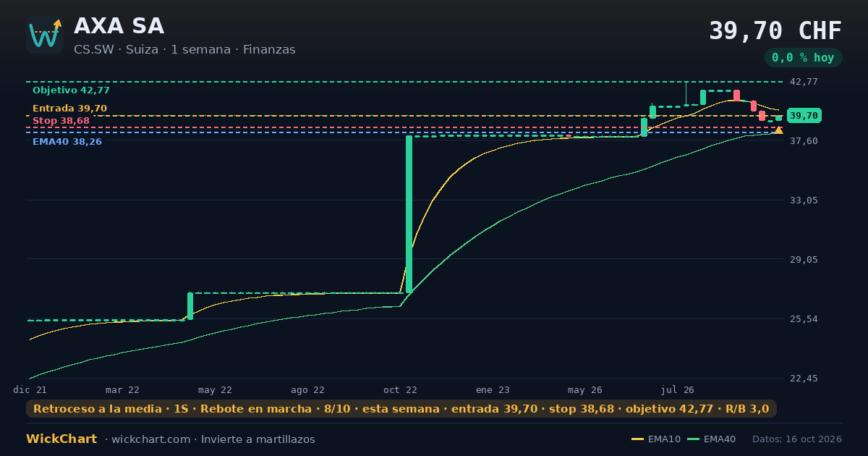Click the orange triangle signal marker under the last candle
Viewport: 868px width, 456px height.
(x=778, y=130)
